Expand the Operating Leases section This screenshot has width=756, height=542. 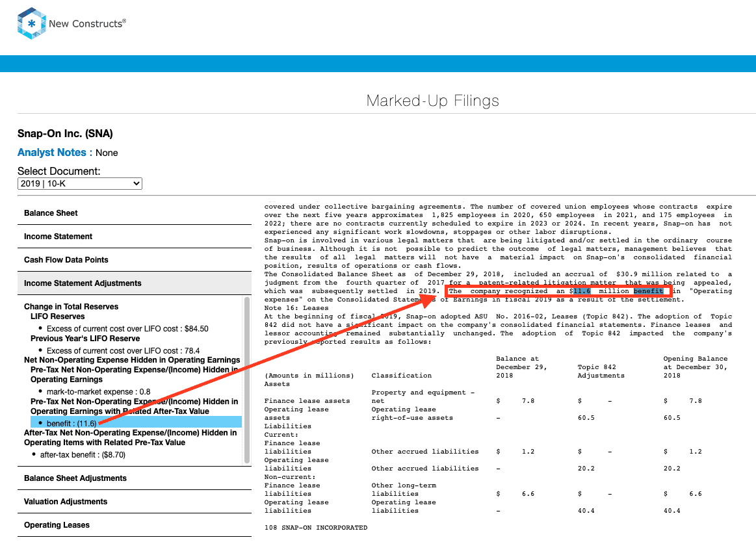coord(135,525)
